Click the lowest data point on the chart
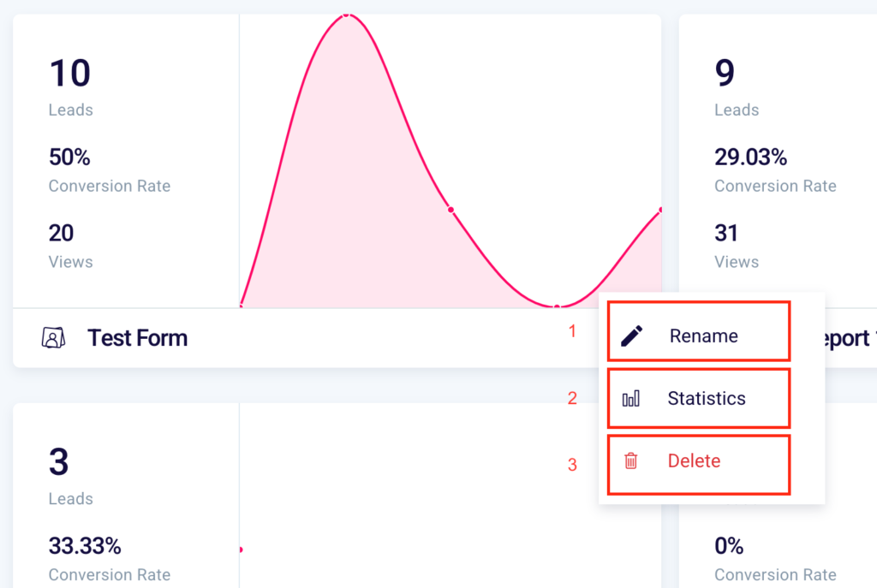 (x=557, y=306)
